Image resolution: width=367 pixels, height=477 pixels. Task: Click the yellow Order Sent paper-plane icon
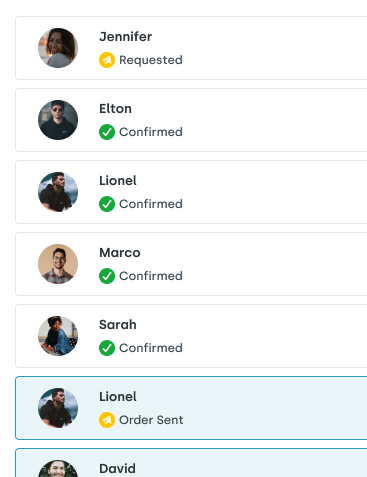point(107,420)
